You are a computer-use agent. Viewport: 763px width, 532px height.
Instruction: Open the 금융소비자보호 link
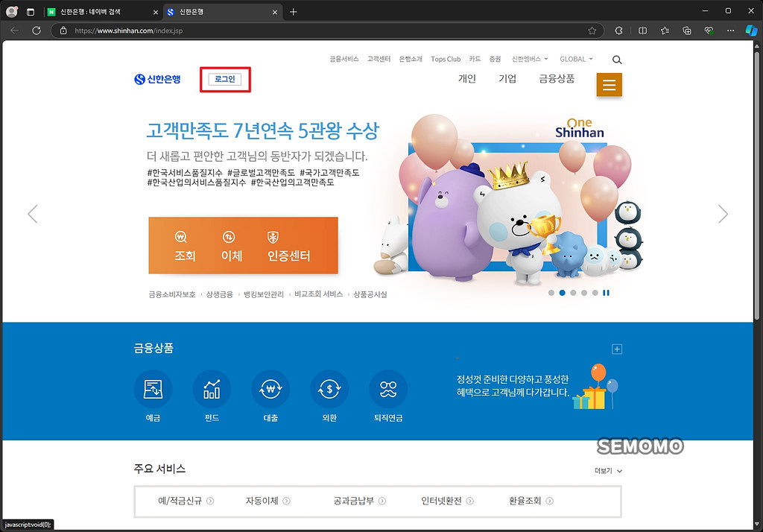pos(172,294)
